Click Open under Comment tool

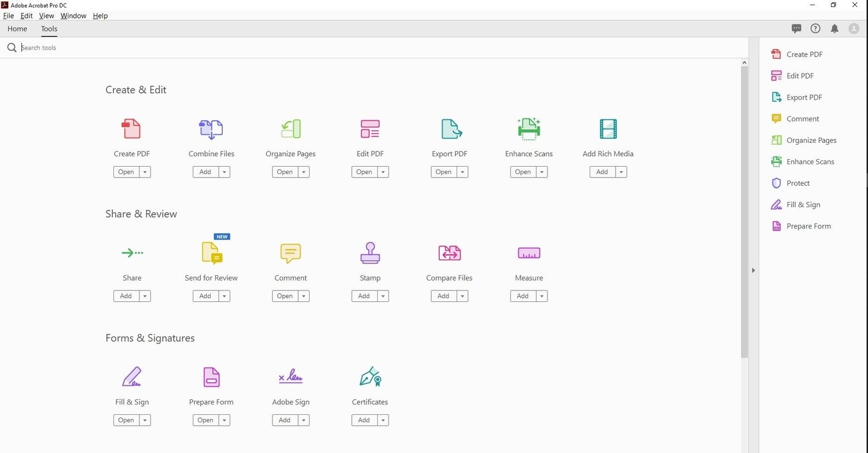(284, 296)
